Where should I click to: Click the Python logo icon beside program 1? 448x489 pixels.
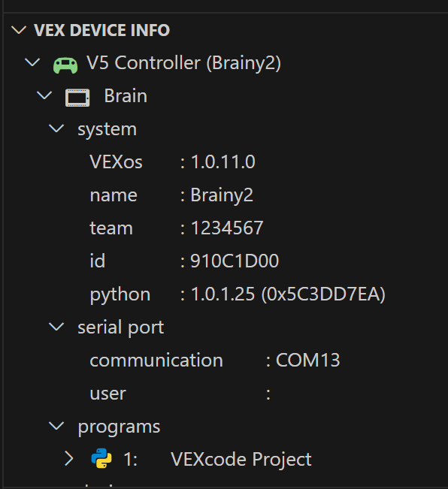pos(101,458)
